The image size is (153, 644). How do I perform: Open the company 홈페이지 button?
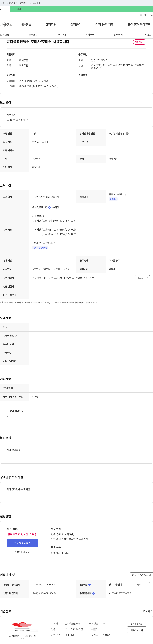[x=137, y=624]
